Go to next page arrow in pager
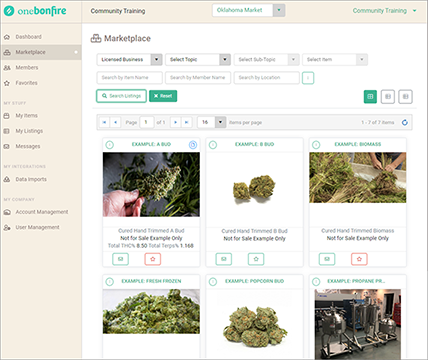 pyautogui.click(x=175, y=122)
